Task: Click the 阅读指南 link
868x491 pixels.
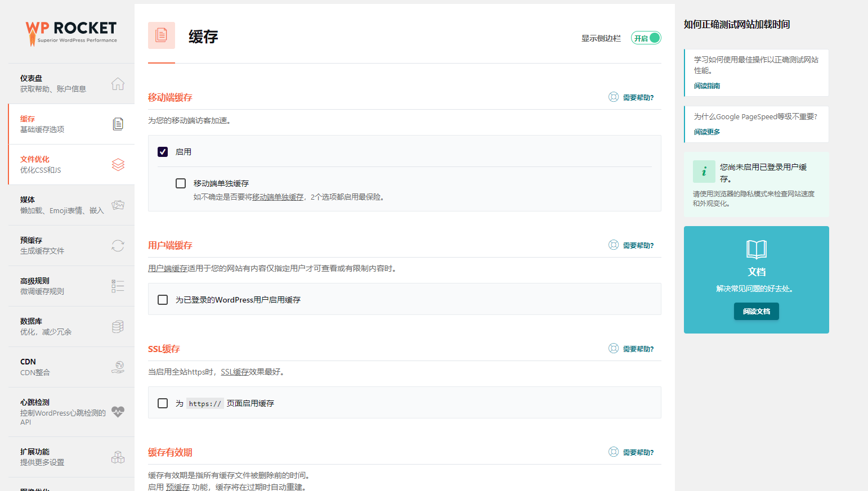Action: [x=707, y=85]
